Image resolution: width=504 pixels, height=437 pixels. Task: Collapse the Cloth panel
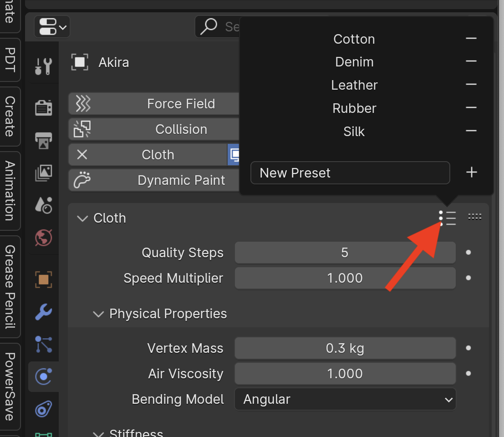(x=82, y=218)
